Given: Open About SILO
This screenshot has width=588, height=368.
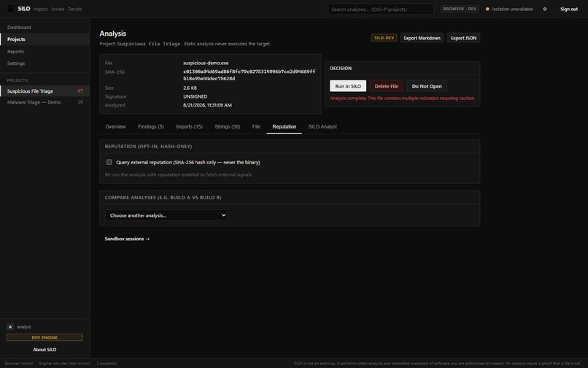Looking at the screenshot, I should [45, 350].
